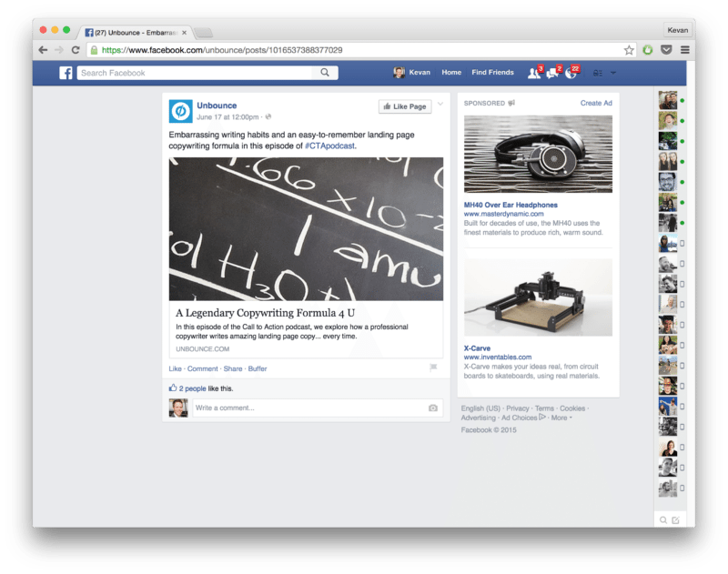Open the MH40 Over Ear Headphones ad
Image resolution: width=728 pixels, height=574 pixels.
coord(511,205)
